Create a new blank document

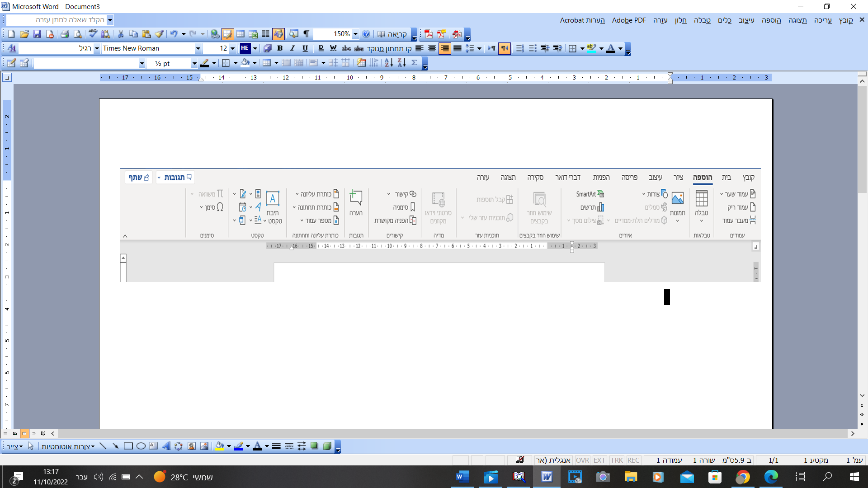(x=11, y=34)
